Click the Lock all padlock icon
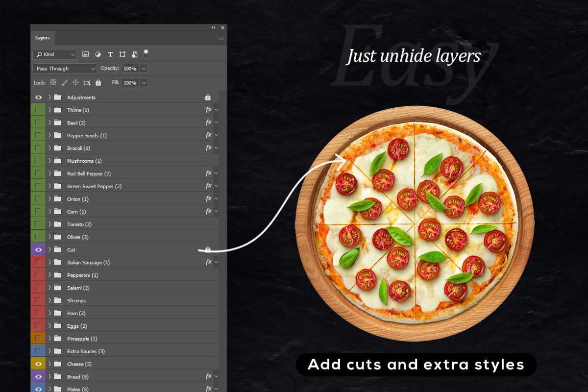588x392 pixels. pyautogui.click(x=98, y=82)
